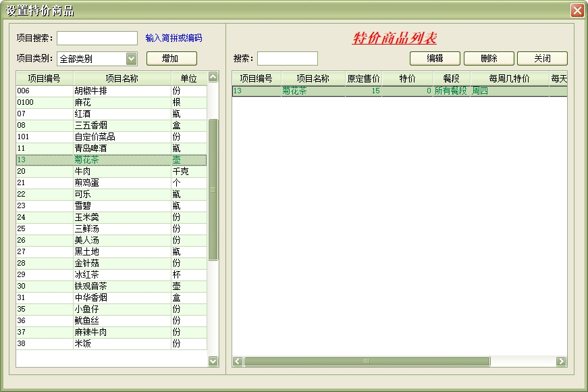Sort by 项目名称 column in left list

122,78
